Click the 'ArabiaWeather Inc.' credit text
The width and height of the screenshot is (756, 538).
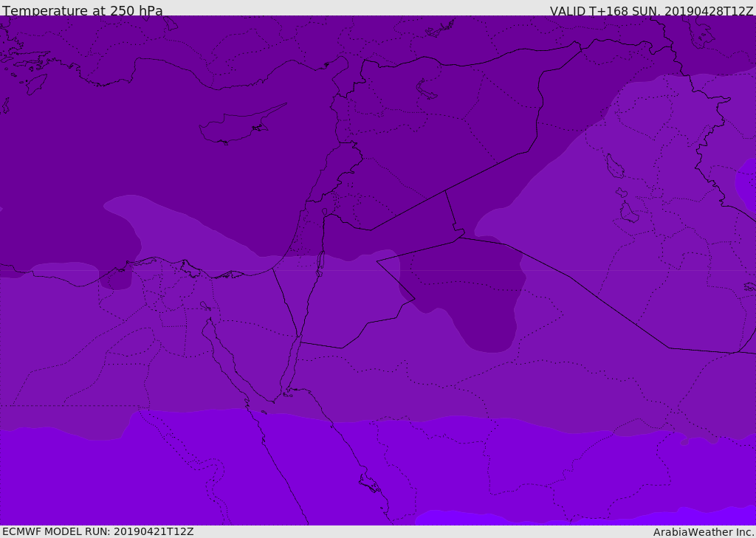click(x=704, y=532)
